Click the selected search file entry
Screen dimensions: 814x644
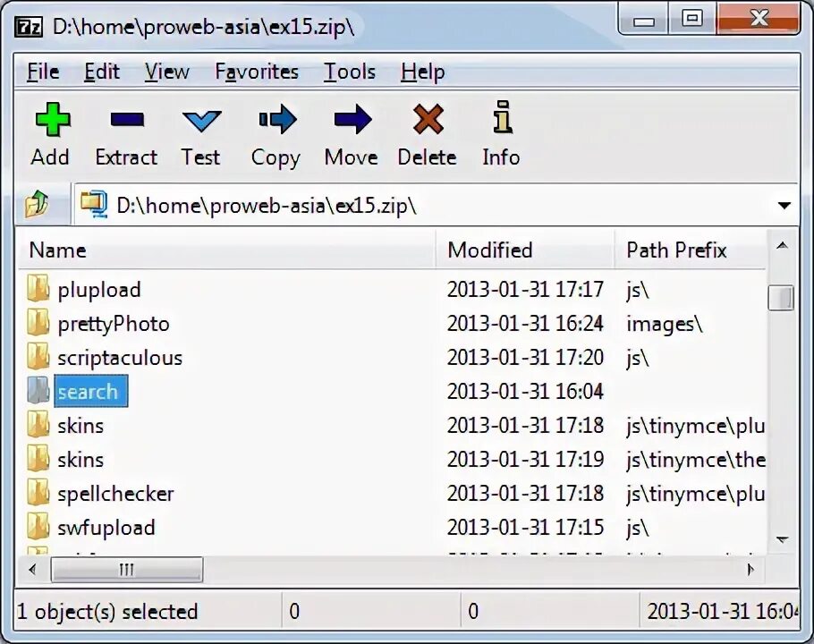pos(89,391)
